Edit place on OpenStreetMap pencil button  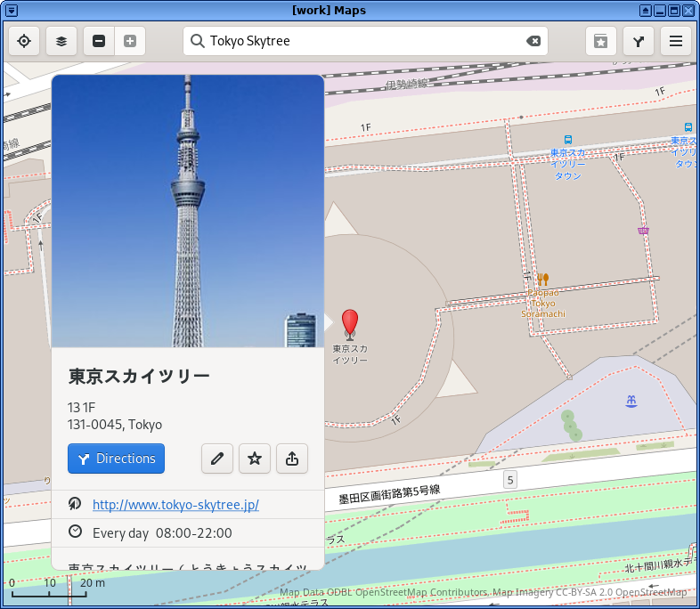[217, 459]
